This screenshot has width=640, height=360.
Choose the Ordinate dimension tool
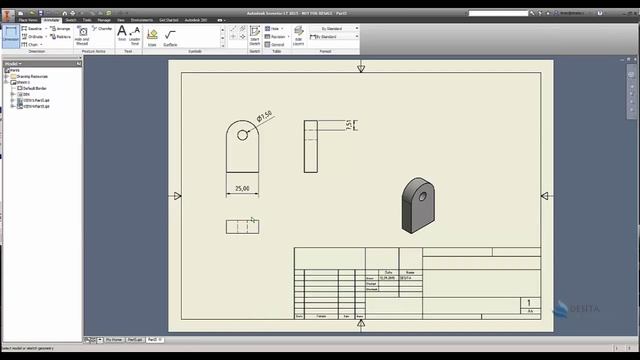32,37
